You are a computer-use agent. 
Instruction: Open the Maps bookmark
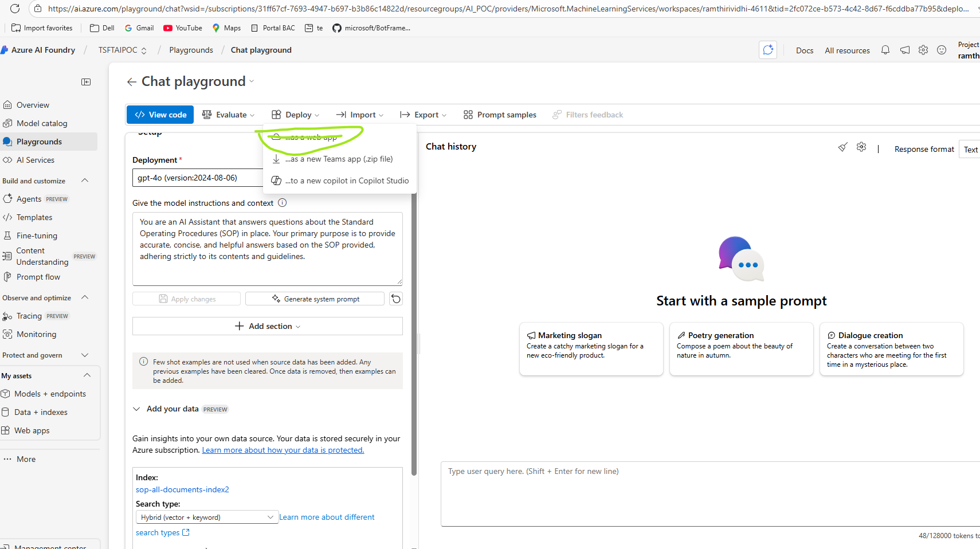pyautogui.click(x=226, y=28)
